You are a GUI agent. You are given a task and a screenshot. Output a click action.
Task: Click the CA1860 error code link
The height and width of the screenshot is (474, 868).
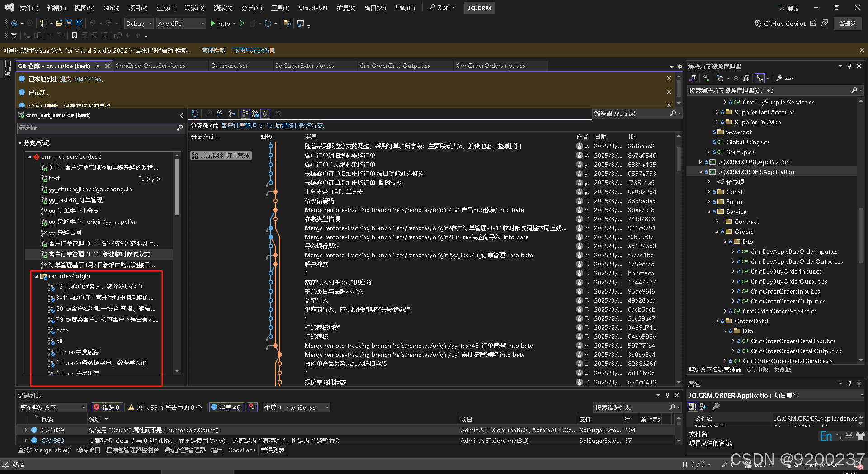52,441
